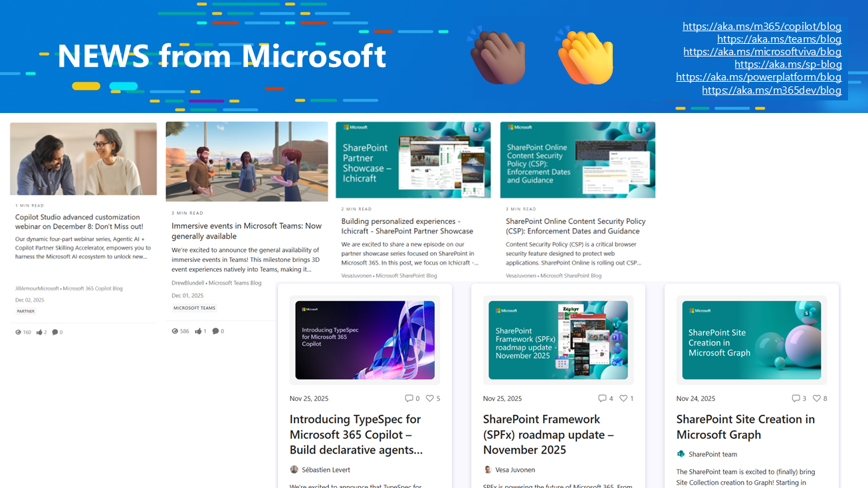
Task: Open SharePoint Online Content Security Policy article title
Action: [576, 226]
